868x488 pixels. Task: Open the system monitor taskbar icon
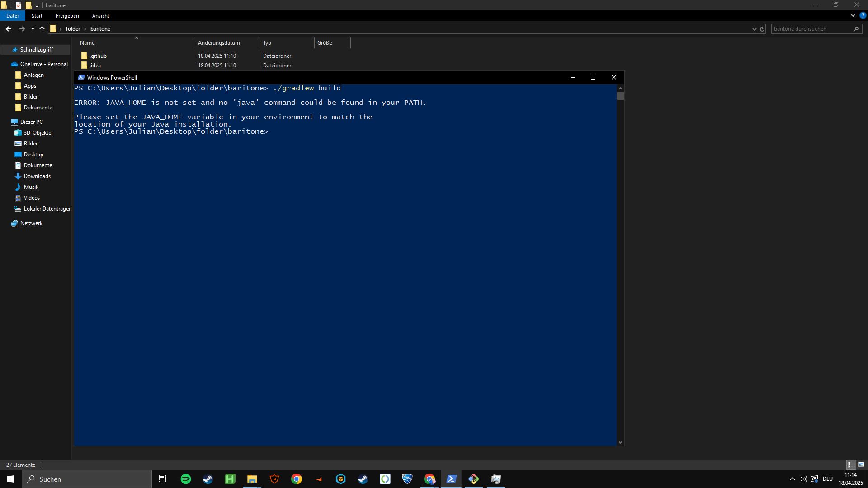coord(496,479)
